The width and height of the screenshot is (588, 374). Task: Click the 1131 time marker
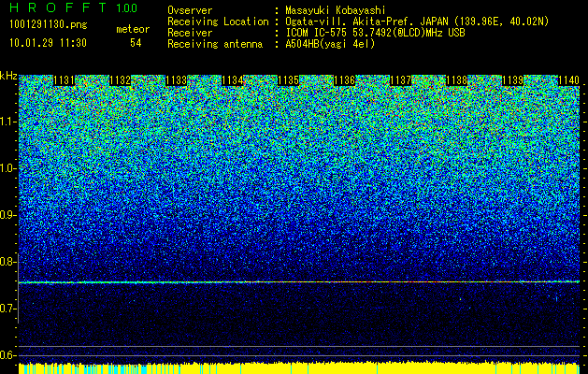coord(65,80)
